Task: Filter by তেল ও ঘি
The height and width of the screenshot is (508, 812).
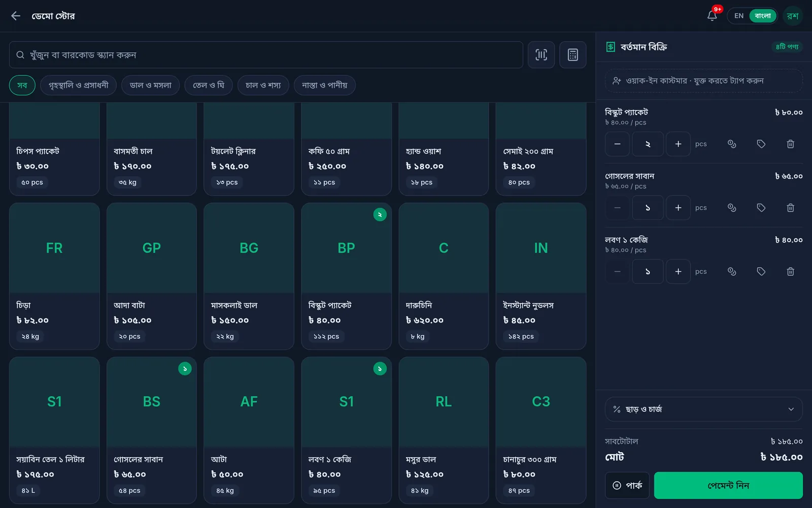Action: pyautogui.click(x=209, y=85)
